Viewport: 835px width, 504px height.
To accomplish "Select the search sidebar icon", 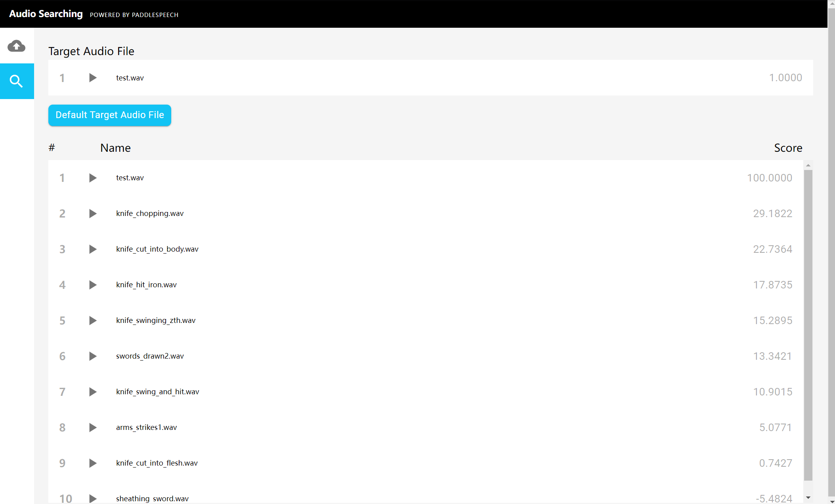I will [17, 81].
